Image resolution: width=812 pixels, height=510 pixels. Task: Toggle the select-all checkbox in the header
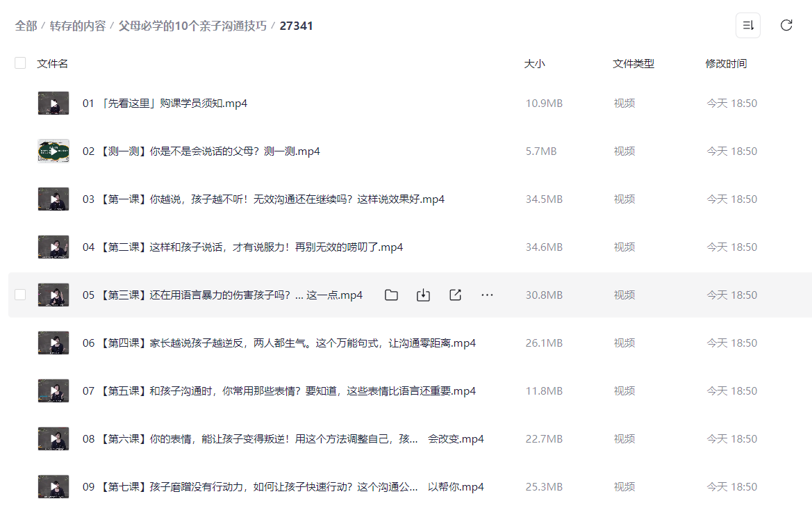click(20, 63)
